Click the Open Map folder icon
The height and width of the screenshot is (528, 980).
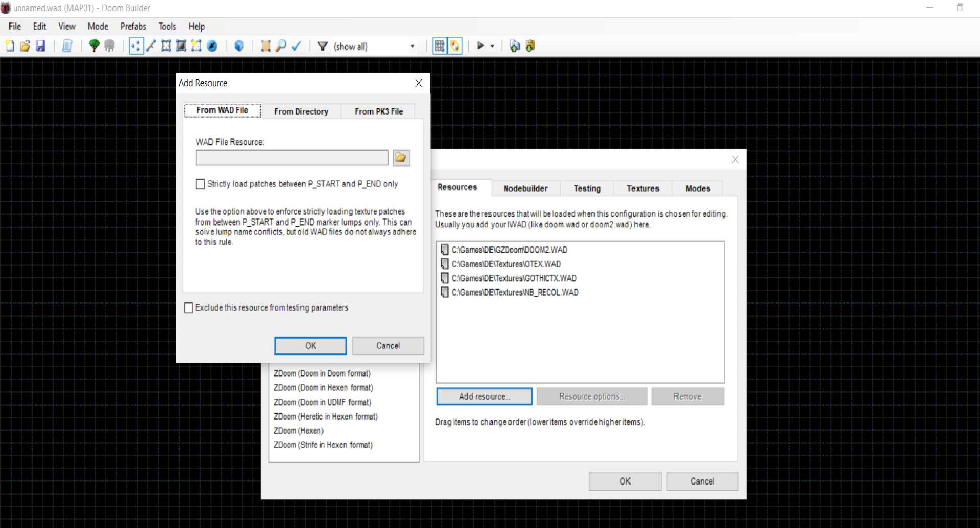point(25,46)
